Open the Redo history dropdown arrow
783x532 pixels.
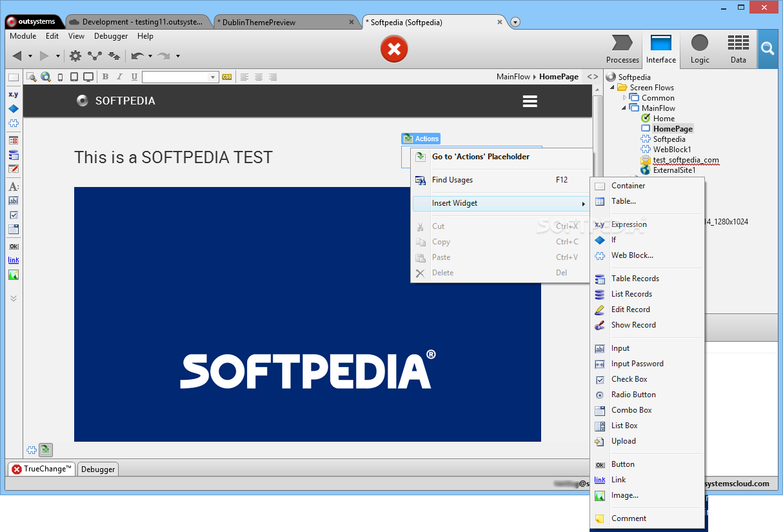177,56
